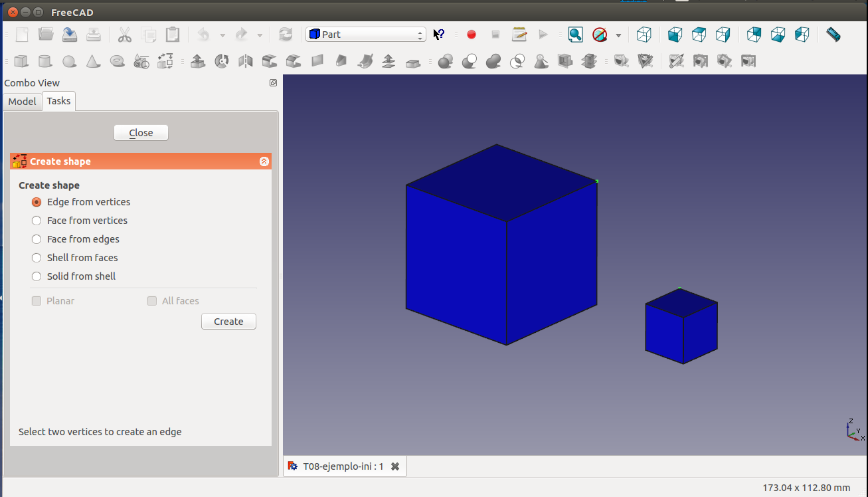868x497 pixels.
Task: Switch to the Model tab
Action: point(22,102)
